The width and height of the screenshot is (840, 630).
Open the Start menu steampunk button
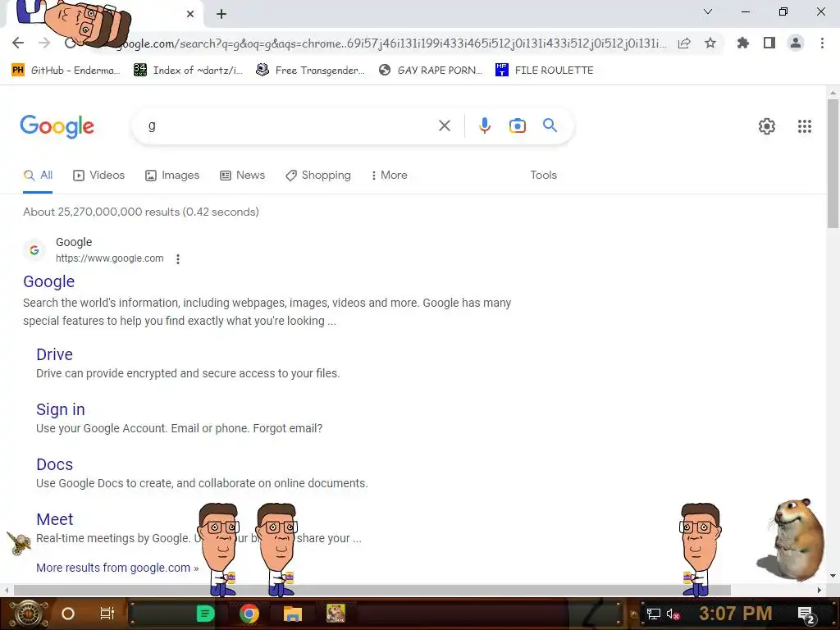click(28, 614)
